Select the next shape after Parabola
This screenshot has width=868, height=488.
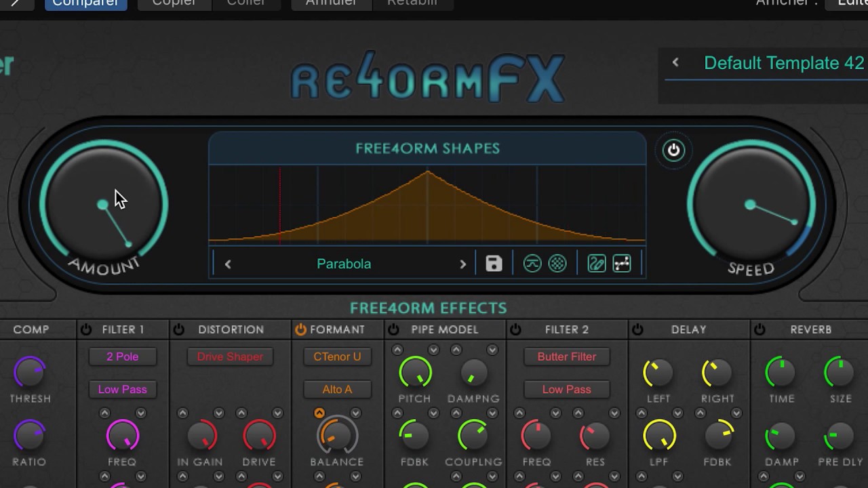coord(463,264)
